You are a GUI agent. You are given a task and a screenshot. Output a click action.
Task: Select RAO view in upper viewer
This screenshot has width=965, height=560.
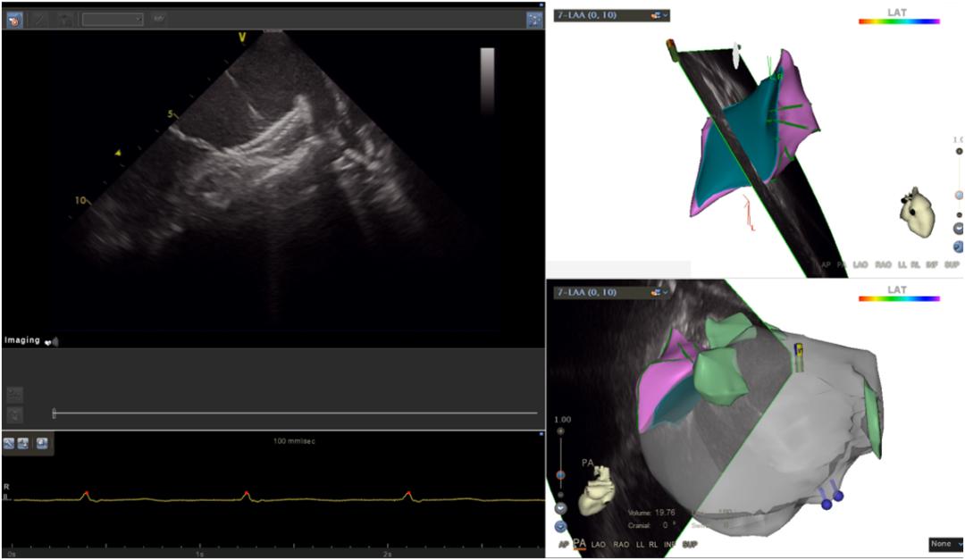[883, 264]
